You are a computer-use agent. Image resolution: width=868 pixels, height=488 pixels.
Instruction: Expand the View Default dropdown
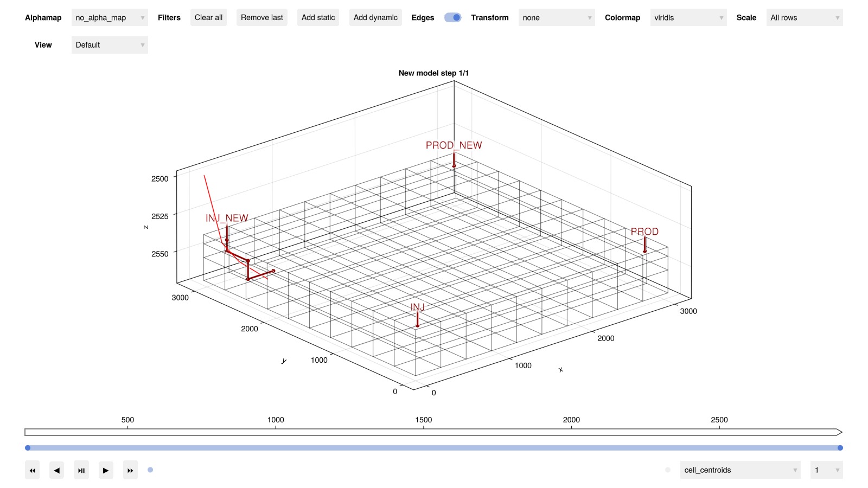click(110, 45)
